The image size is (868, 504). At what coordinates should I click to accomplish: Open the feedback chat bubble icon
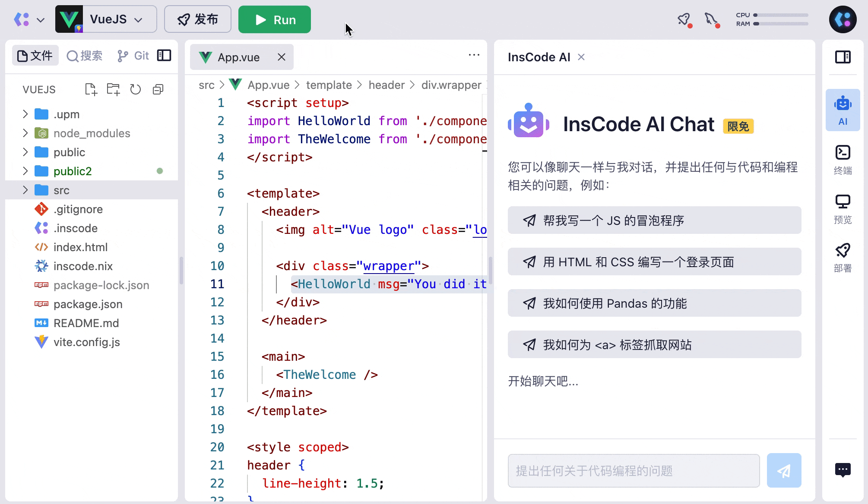tap(843, 470)
